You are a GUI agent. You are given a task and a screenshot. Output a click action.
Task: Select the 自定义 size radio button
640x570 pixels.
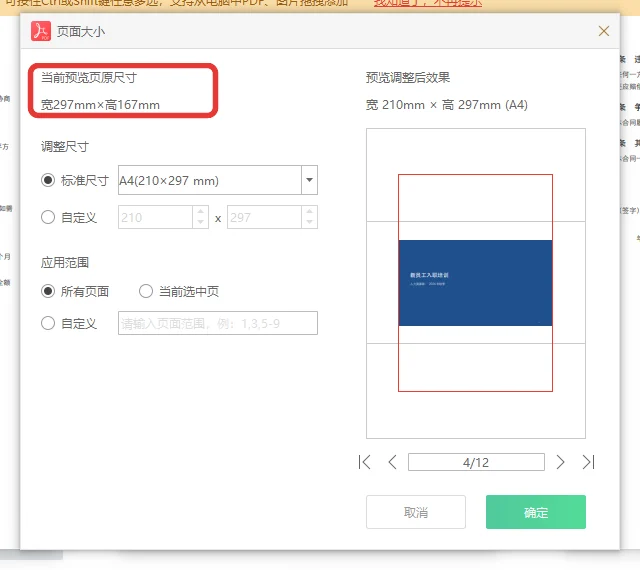[48, 217]
